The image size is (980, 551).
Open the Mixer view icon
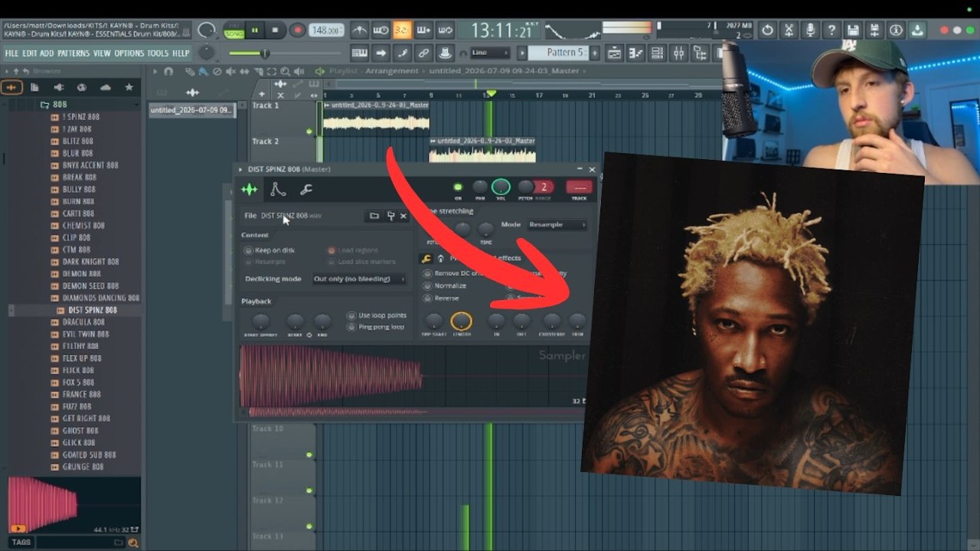pos(678,53)
